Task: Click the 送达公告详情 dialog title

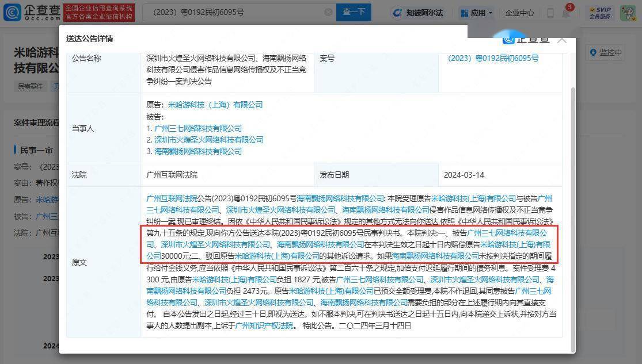Action: coord(90,39)
